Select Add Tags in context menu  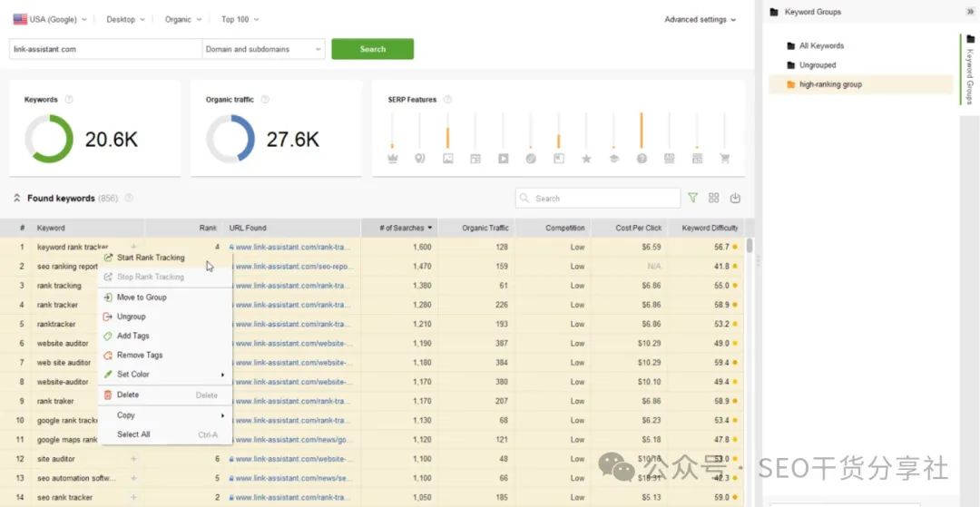[x=165, y=336]
